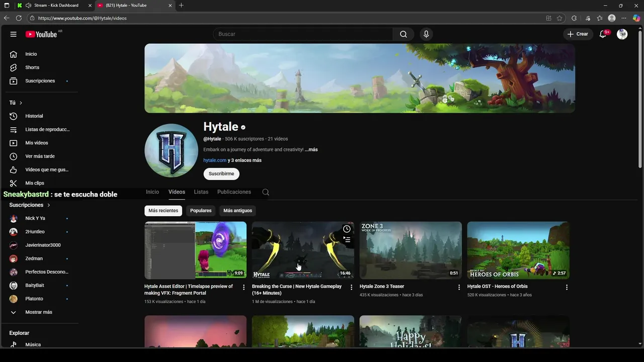The image size is (644, 362).
Task: Open a new browser tab
Action: click(181, 6)
